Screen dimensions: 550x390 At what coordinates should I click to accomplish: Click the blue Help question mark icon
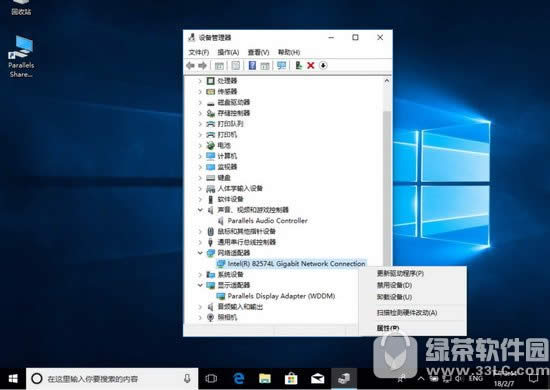tap(252, 65)
